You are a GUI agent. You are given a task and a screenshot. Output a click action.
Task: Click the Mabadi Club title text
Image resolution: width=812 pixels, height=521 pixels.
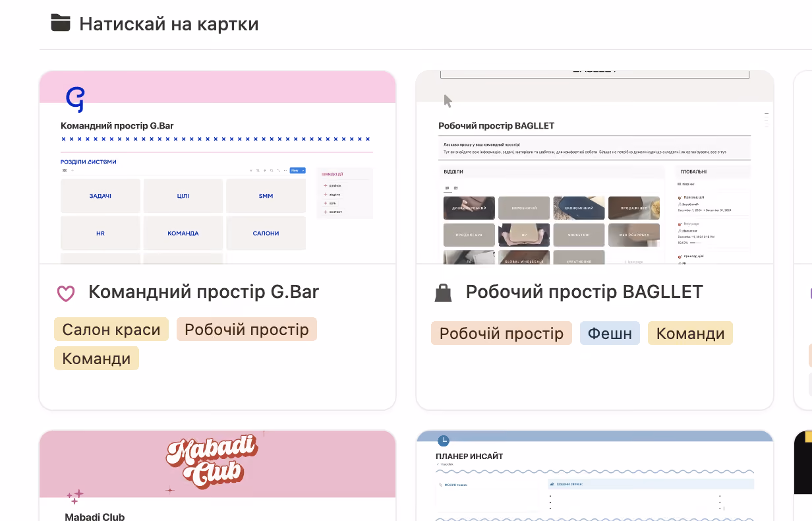94,517
